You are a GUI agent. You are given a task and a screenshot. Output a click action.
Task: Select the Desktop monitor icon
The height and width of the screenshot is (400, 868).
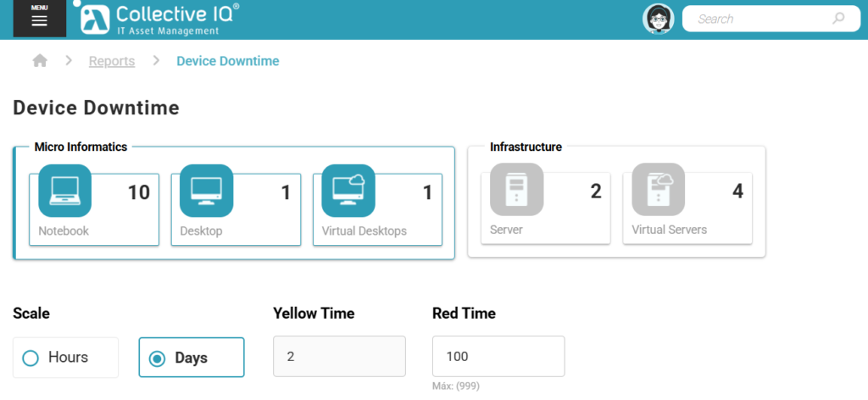(x=206, y=191)
